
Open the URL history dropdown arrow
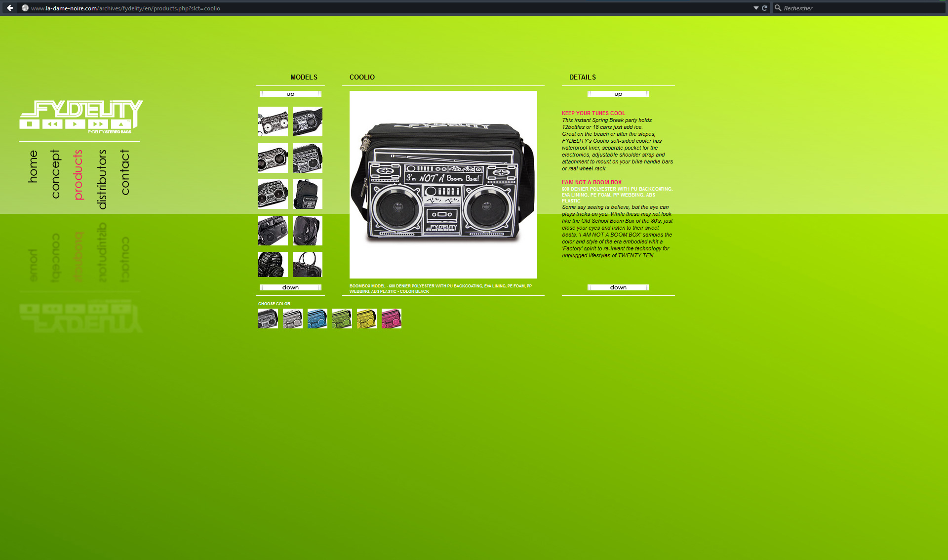pyautogui.click(x=756, y=8)
